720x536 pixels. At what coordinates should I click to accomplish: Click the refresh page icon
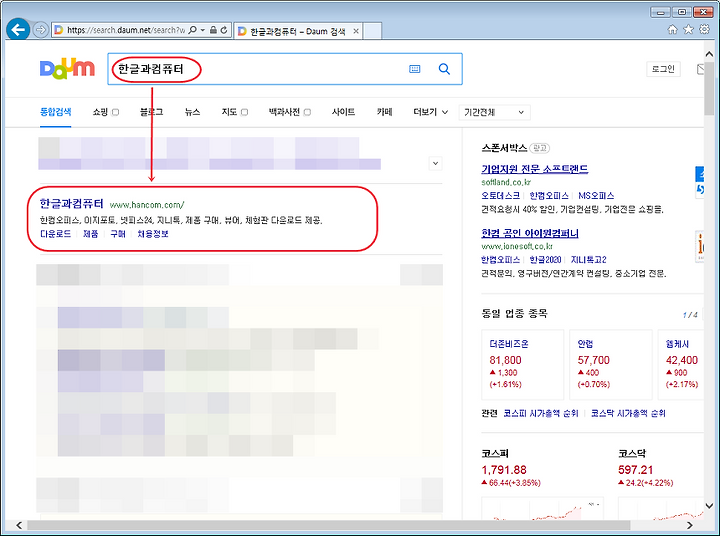224,30
